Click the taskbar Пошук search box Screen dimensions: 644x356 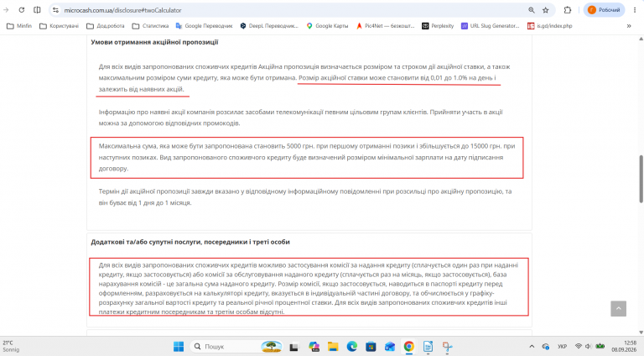point(237,347)
